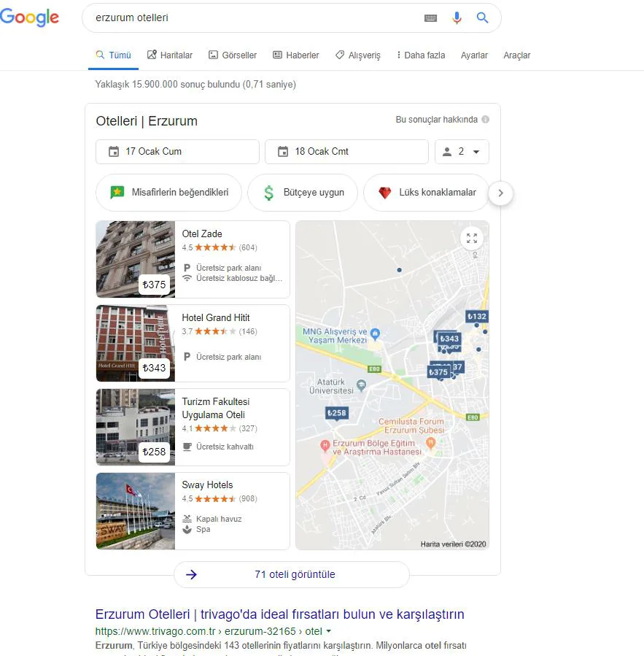Click the guest person icon

(447, 152)
